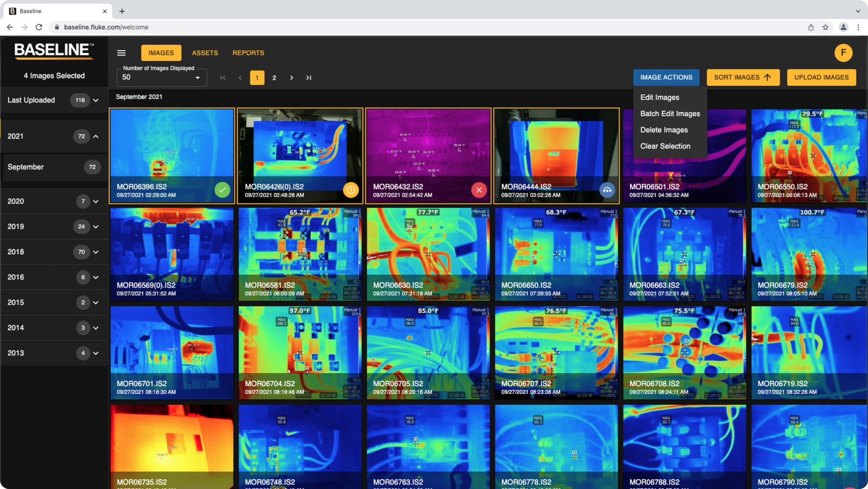Select Clear Selection from Image Actions
The image size is (868, 489).
point(665,146)
